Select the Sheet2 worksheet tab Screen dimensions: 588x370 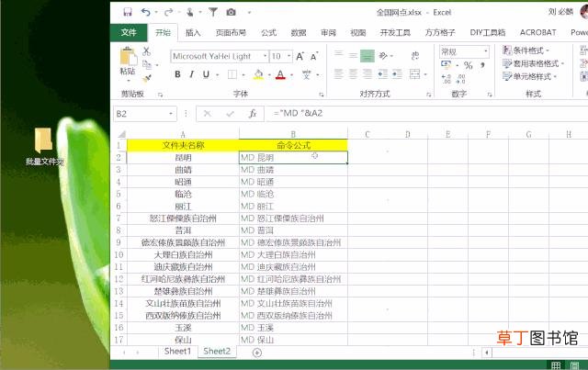point(217,352)
